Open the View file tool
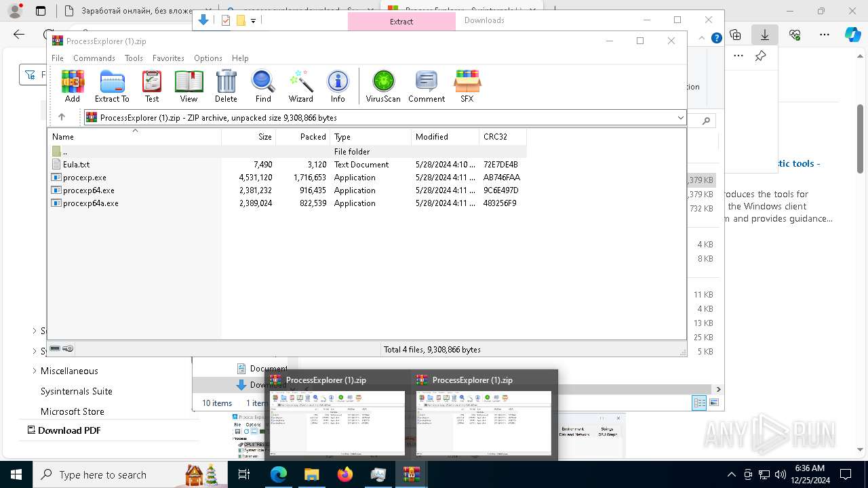 (x=189, y=86)
